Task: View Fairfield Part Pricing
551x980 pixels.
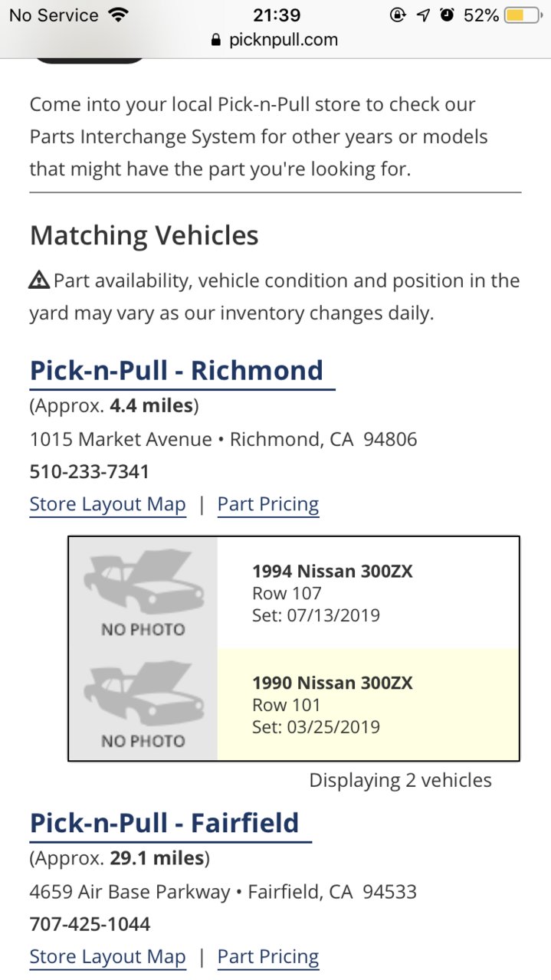Action: click(x=268, y=956)
